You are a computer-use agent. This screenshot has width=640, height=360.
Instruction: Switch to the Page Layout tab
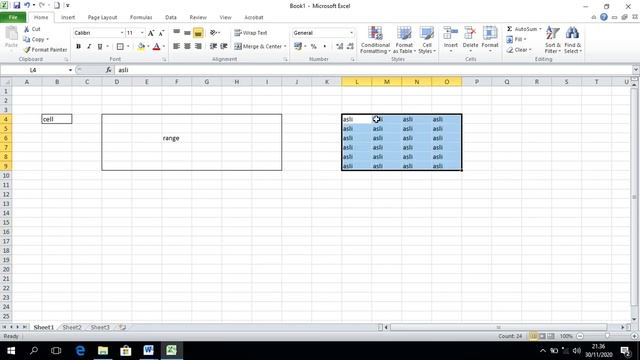pyautogui.click(x=102, y=17)
